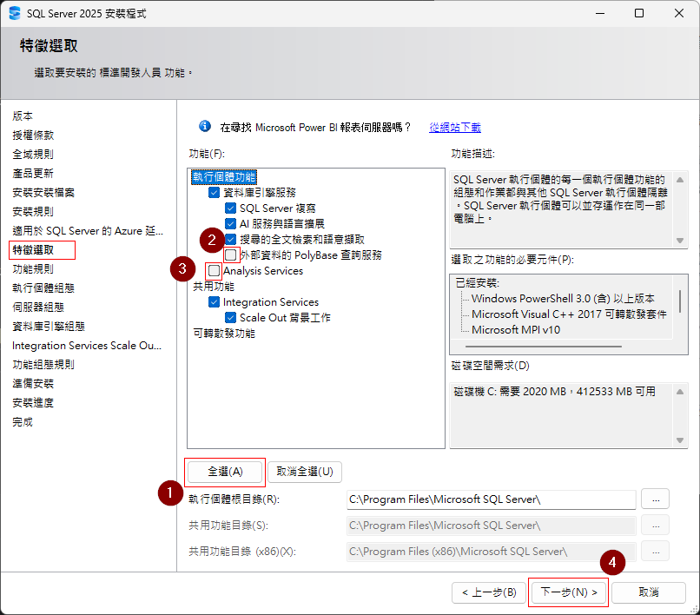This screenshot has height=615, width=700.
Task: Select 安裝安裝檔案 step in sidebar
Action: point(43,193)
